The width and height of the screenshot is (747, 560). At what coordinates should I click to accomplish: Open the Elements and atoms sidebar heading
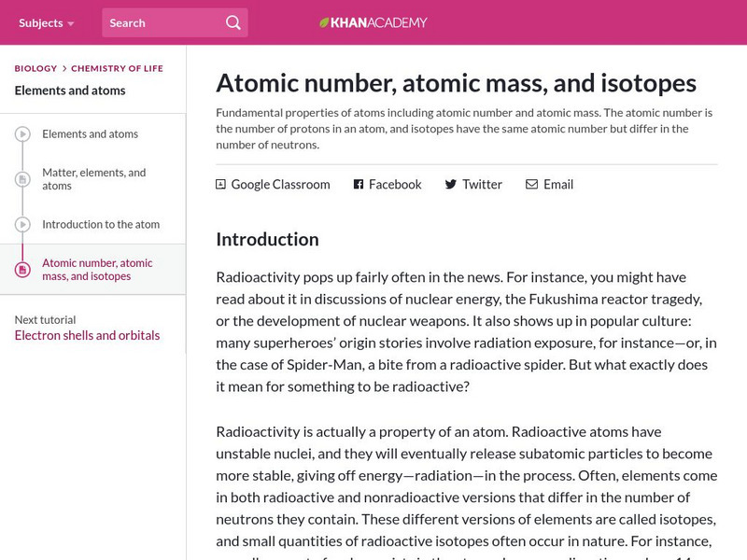tap(70, 91)
